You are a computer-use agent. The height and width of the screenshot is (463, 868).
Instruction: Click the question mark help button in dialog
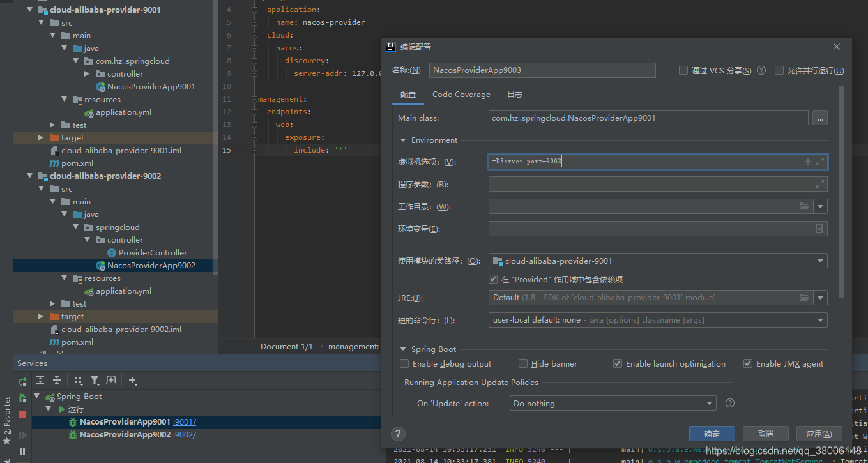point(397,434)
